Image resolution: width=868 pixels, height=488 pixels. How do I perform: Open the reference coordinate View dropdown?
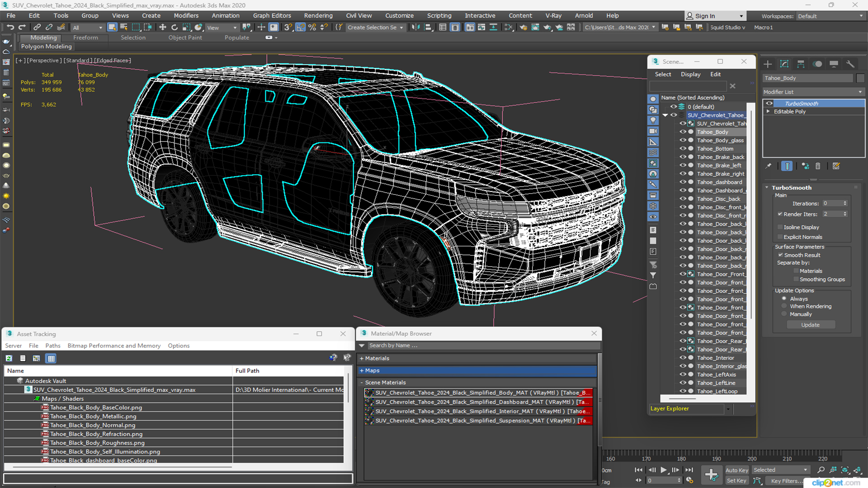(222, 28)
